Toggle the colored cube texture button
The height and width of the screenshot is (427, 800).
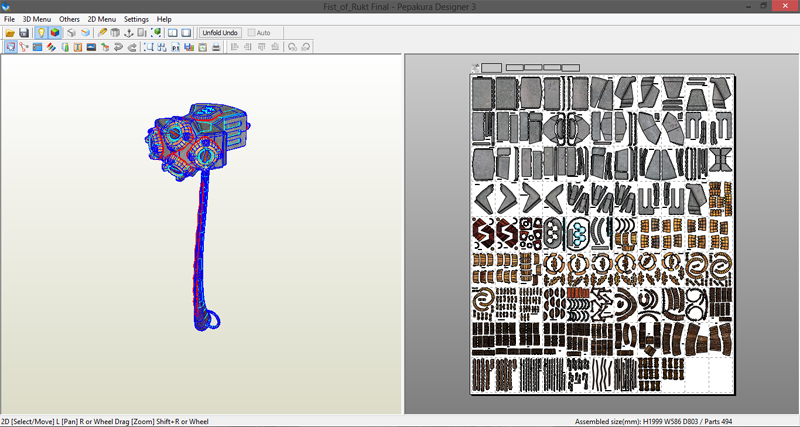coord(55,33)
